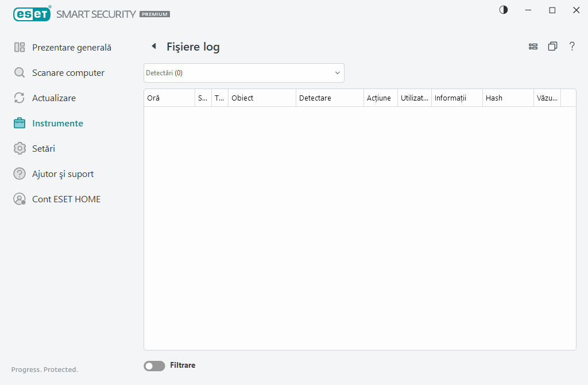The height and width of the screenshot is (385, 588).
Task: Click the Setări gear icon
Action: click(20, 149)
